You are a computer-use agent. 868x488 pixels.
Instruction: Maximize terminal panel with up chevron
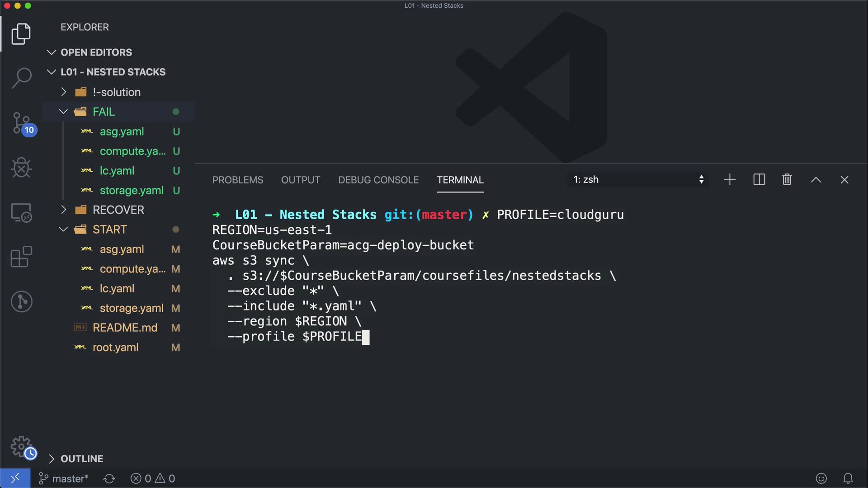click(816, 180)
